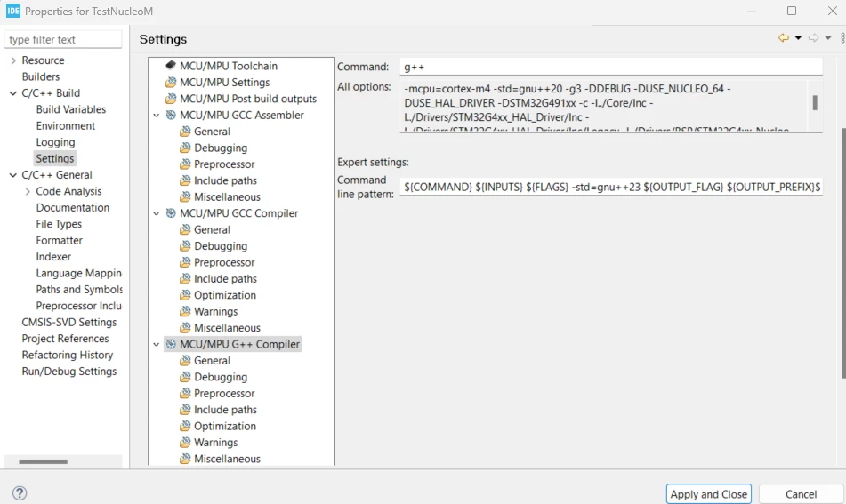Open Project References page

pyautogui.click(x=65, y=339)
